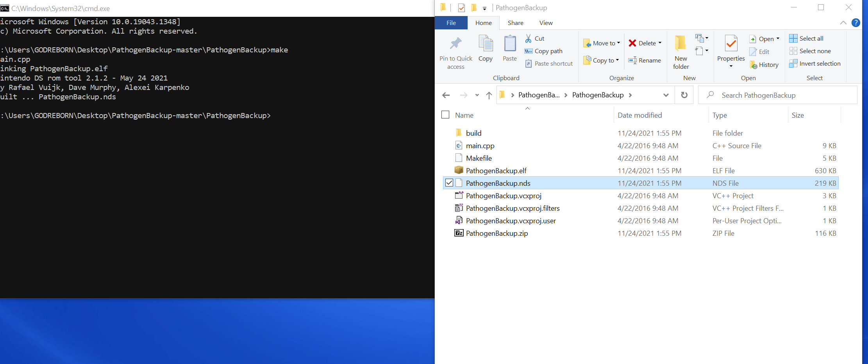The height and width of the screenshot is (364, 868).
Task: Click the cmd.exe window icon in title bar
Action: (5, 8)
